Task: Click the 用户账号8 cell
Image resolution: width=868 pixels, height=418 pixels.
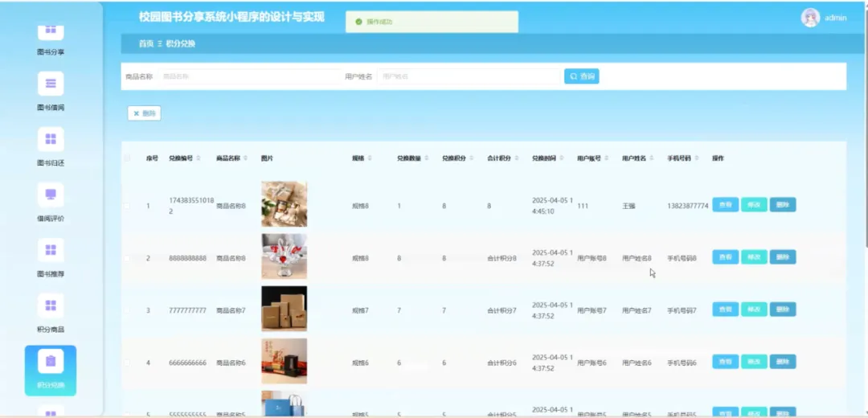Action: tap(592, 258)
